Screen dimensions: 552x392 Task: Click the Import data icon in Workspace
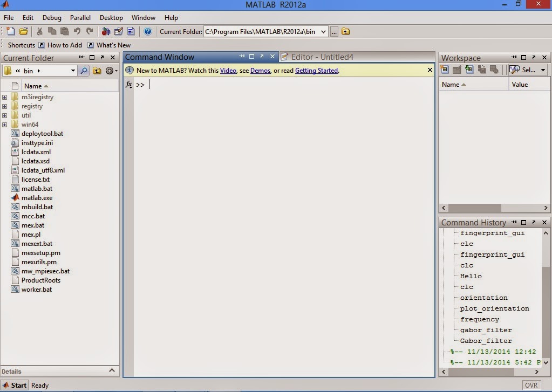click(468, 69)
